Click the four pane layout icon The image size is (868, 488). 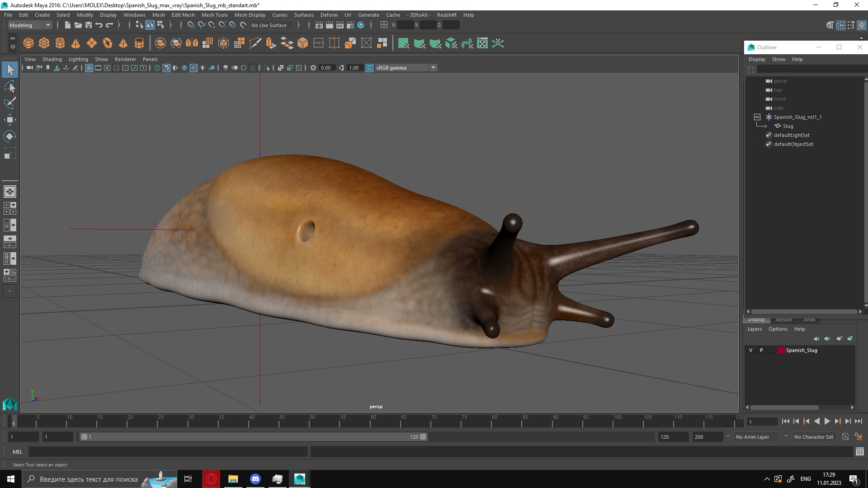tap(10, 208)
